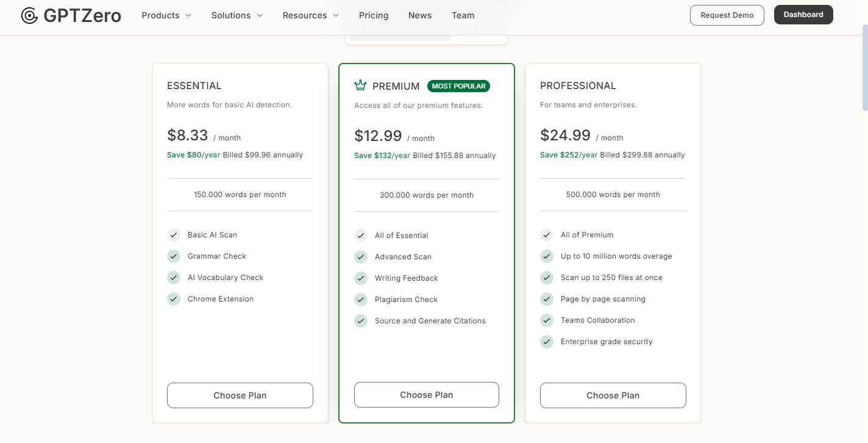The height and width of the screenshot is (443, 868).
Task: Open the News nav item
Action: [420, 15]
